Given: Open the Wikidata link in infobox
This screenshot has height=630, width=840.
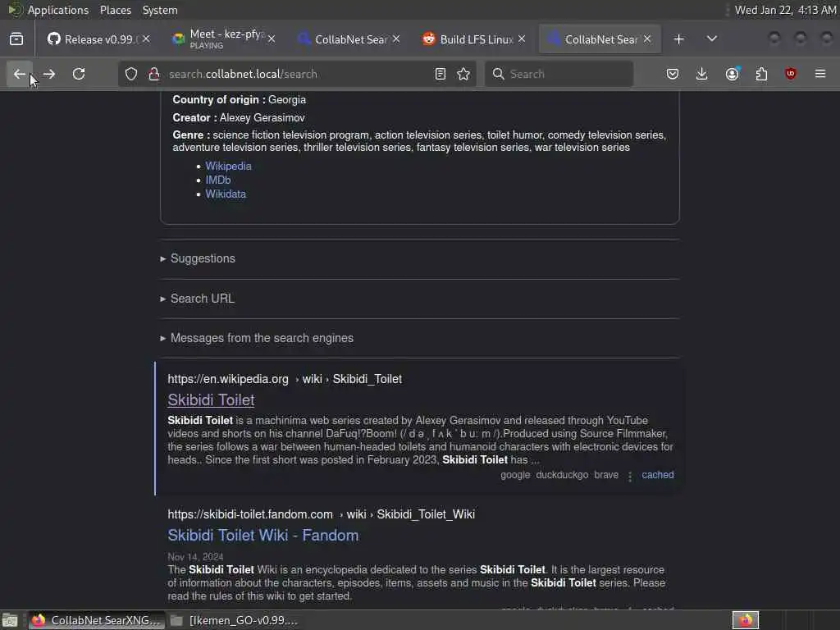Looking at the screenshot, I should [226, 194].
